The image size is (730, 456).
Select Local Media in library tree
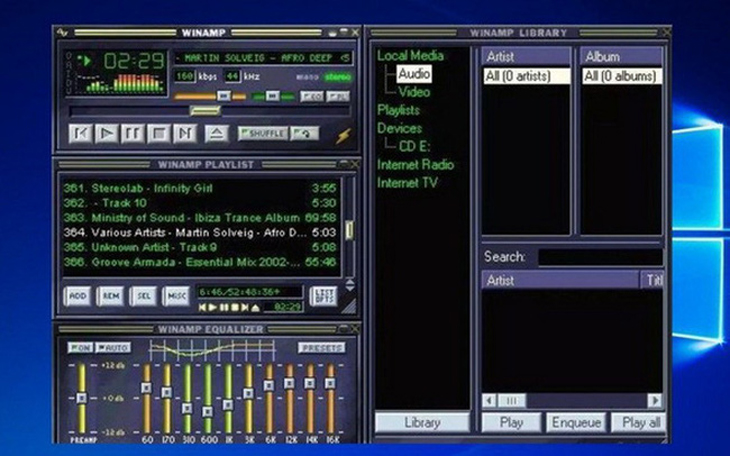click(x=410, y=55)
